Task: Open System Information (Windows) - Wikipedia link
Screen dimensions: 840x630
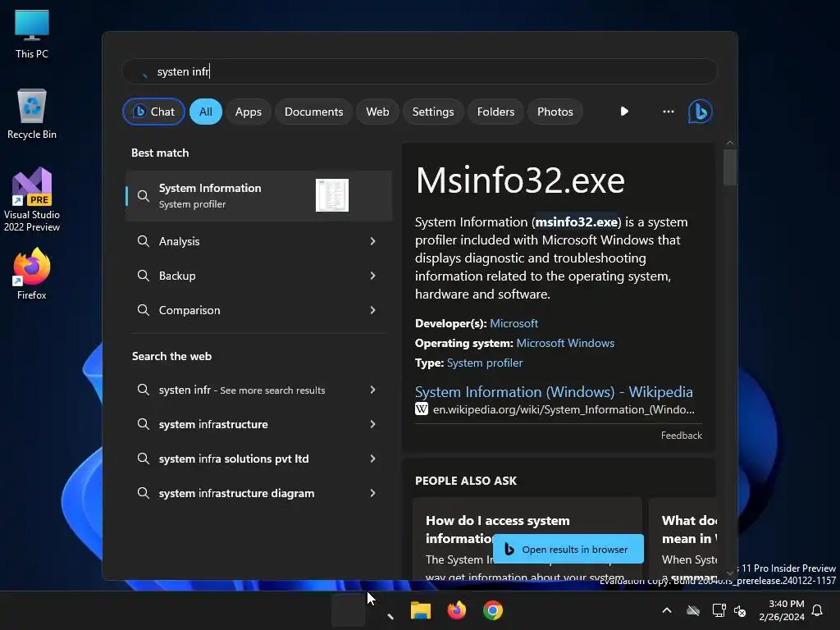Action: coord(554,391)
